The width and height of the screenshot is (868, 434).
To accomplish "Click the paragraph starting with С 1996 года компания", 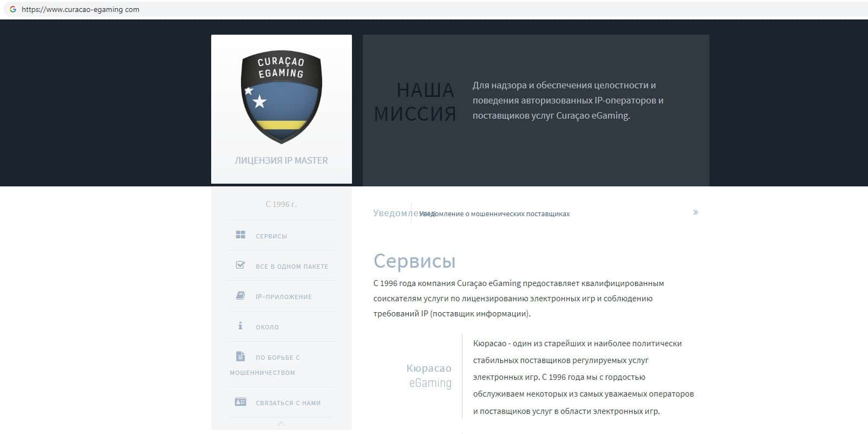I will (519, 299).
